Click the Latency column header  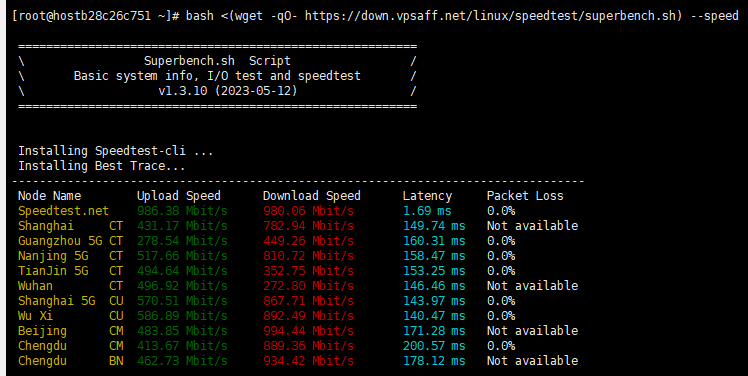tap(427, 196)
